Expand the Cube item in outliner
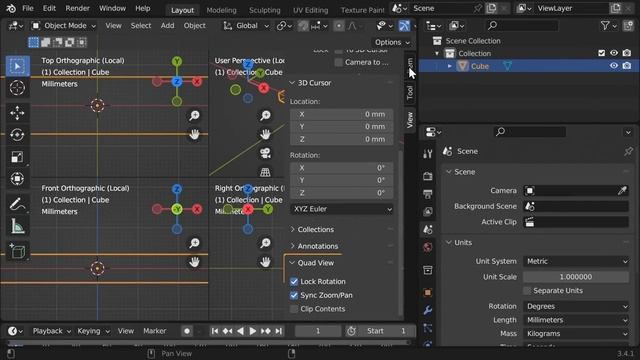The image size is (640, 360). tap(450, 66)
